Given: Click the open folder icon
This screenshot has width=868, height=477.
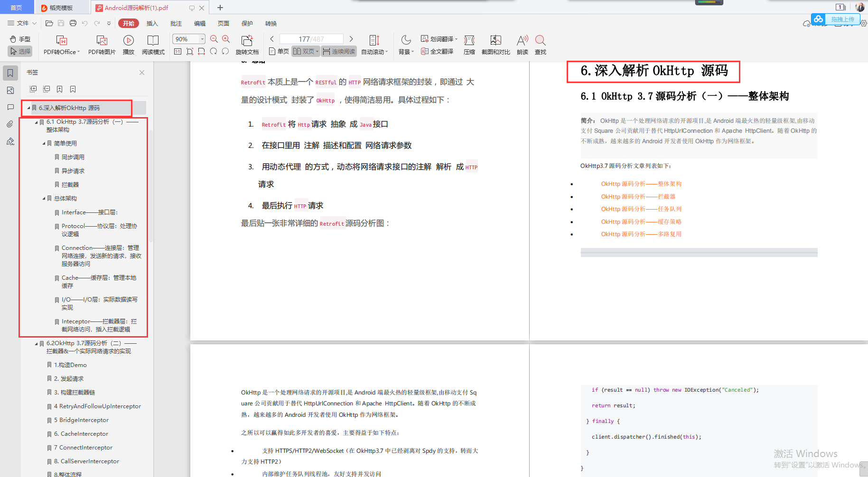Looking at the screenshot, I should tap(49, 23).
